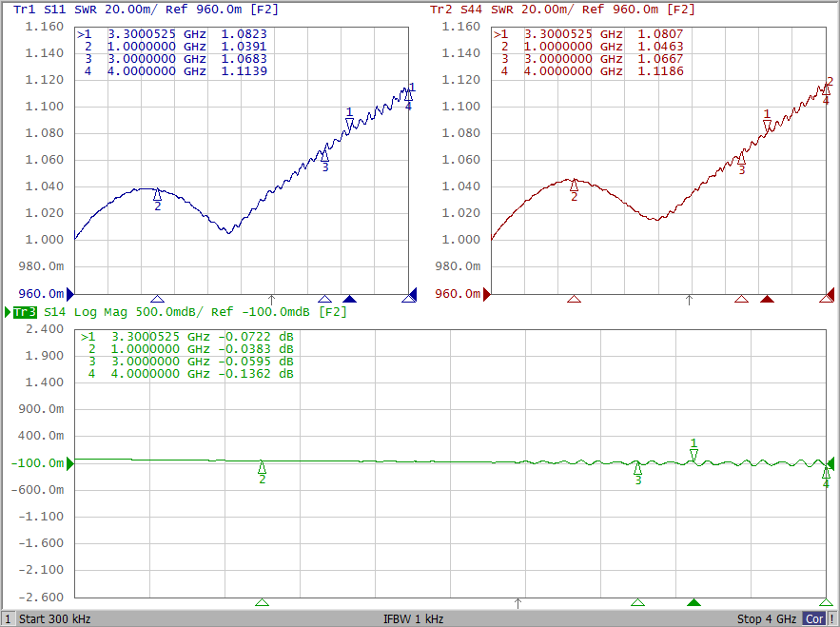This screenshot has width=840, height=627.
Task: Click the 960.0m reference level on S11 axis
Action: point(42,294)
